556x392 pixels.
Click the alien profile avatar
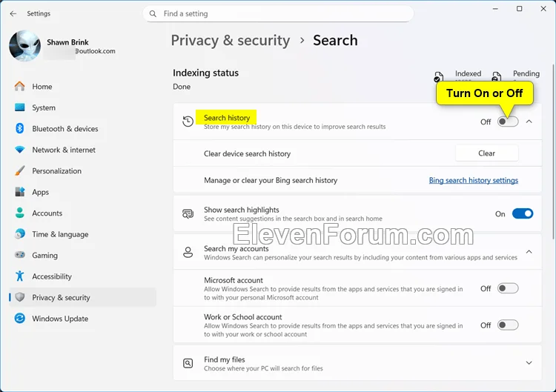(x=24, y=46)
